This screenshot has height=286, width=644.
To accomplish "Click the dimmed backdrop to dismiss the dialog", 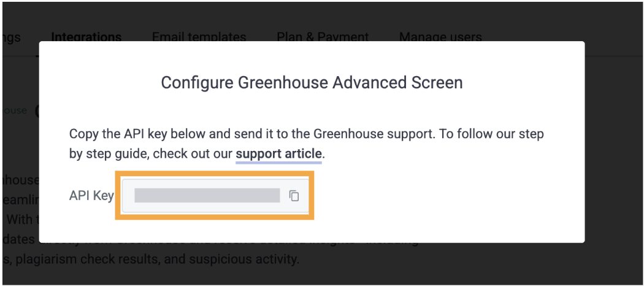I will coord(612,164).
